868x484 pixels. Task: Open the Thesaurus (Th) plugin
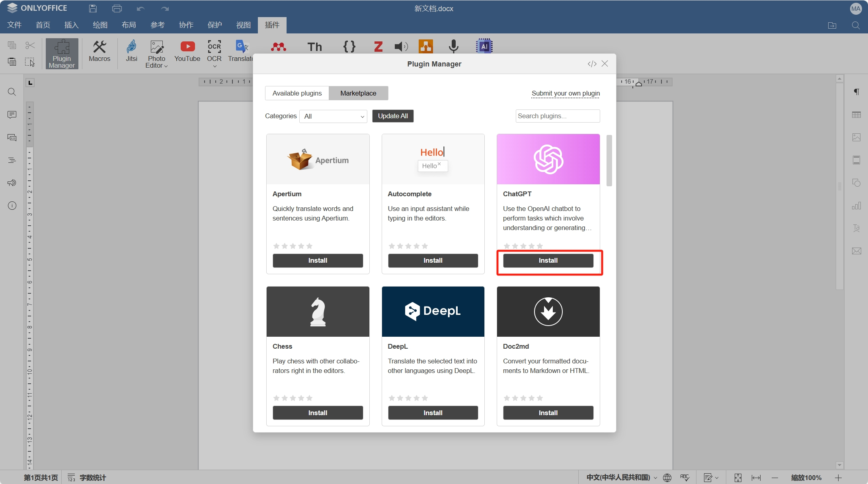pyautogui.click(x=314, y=47)
